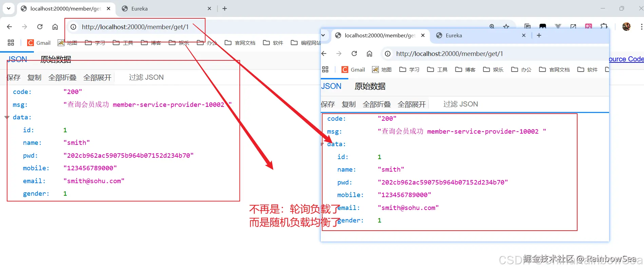This screenshot has width=644, height=271.
Task: Click 全部折叠 in front window
Action: coord(377,104)
